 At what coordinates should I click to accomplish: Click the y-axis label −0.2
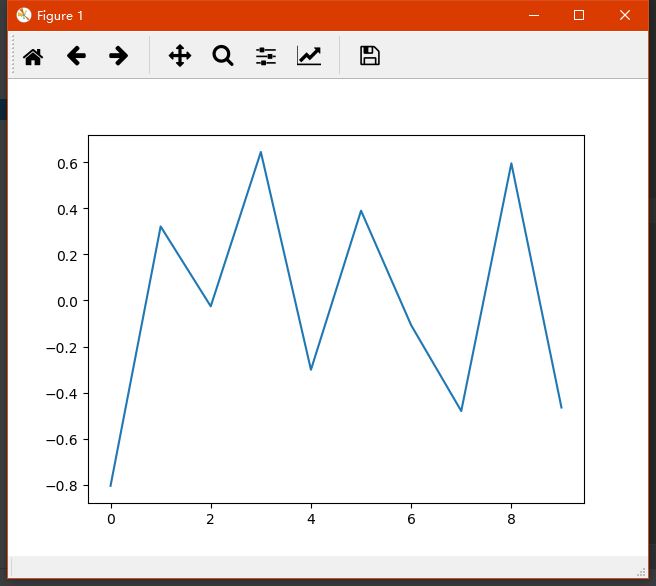pyautogui.click(x=62, y=348)
